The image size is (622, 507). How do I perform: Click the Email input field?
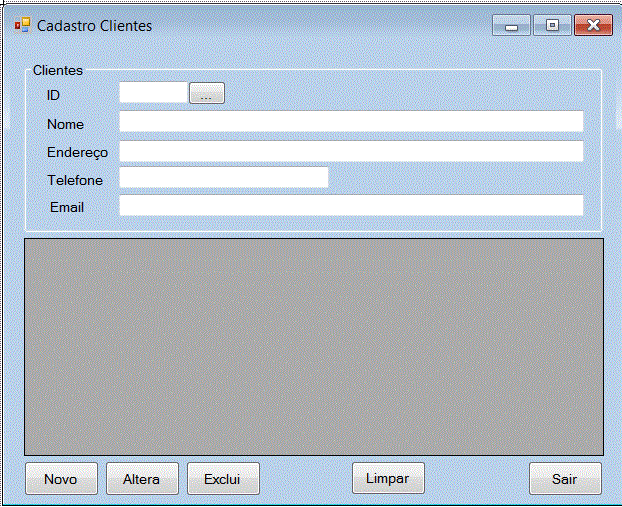351,206
